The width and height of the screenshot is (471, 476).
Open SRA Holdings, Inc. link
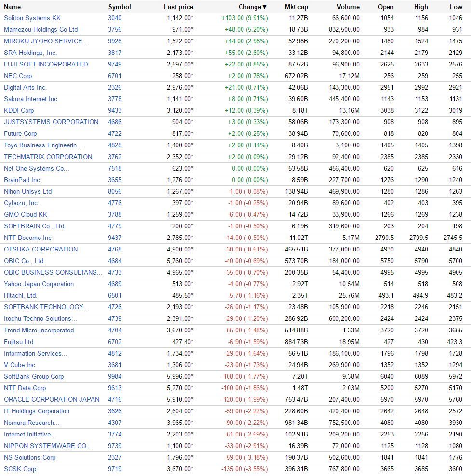(30, 53)
